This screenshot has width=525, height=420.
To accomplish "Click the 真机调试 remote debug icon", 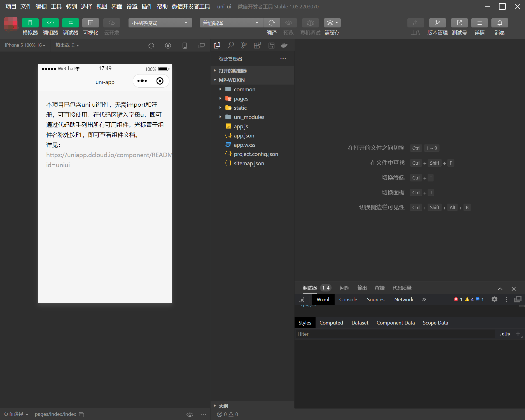I will [310, 23].
